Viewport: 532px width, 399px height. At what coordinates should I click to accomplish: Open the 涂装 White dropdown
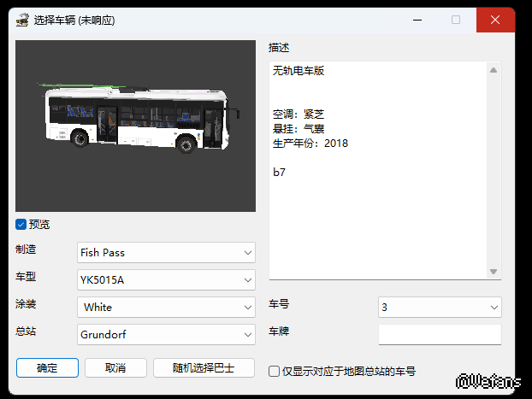166,307
